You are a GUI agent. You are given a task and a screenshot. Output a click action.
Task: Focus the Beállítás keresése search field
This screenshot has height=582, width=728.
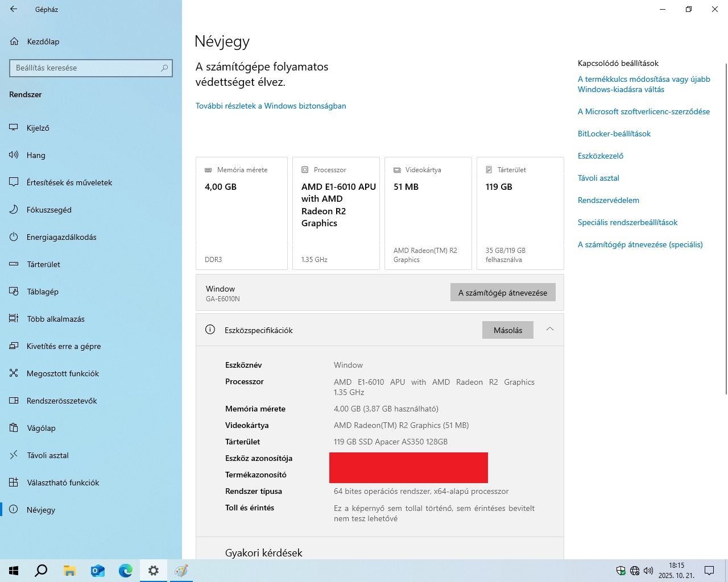[x=91, y=68]
